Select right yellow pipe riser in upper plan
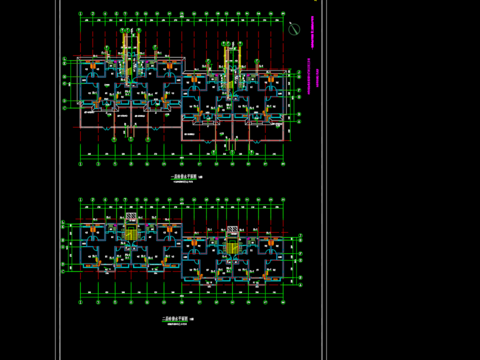 [x=227, y=71]
